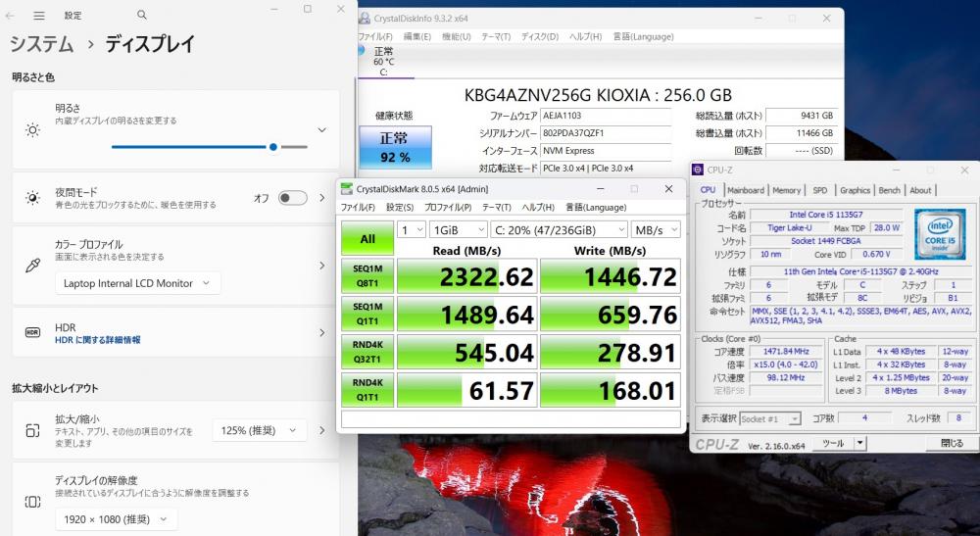
Task: Open CrystalDiskInfo 編集(E) menu
Action: (x=416, y=37)
